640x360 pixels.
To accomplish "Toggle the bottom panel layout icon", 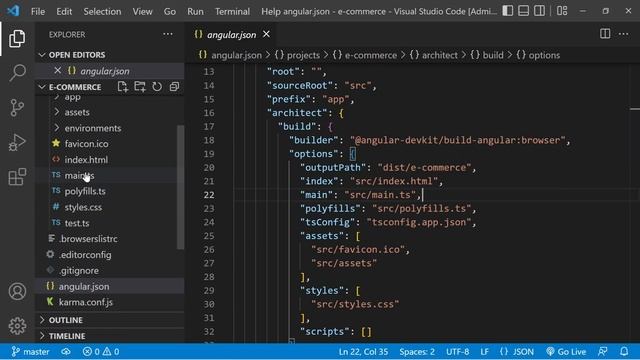I will point(524,11).
